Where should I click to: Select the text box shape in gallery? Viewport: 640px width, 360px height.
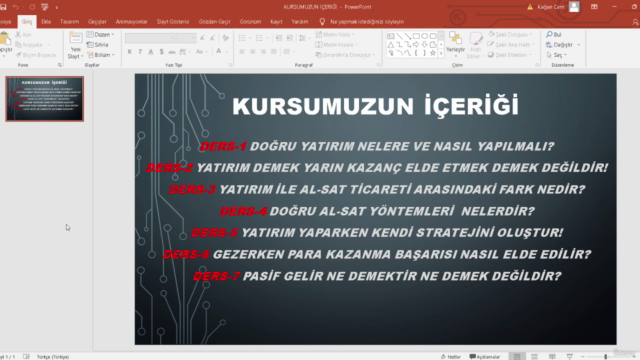tap(391, 36)
